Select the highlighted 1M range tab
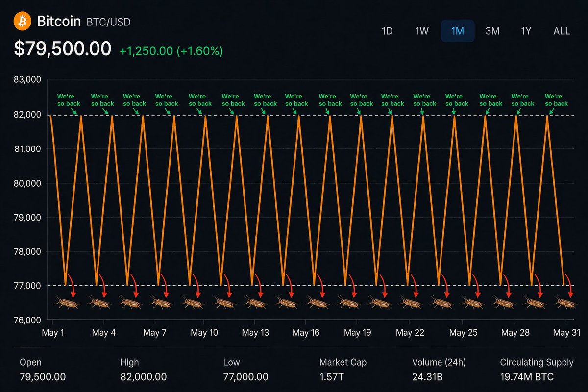Viewport: 588px width, 392px height. point(458,31)
